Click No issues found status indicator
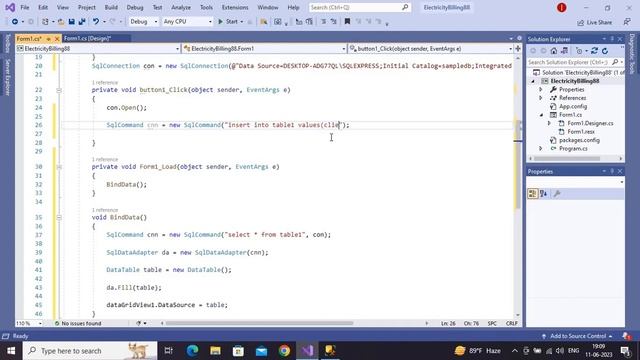The height and width of the screenshot is (360, 640). click(78, 323)
